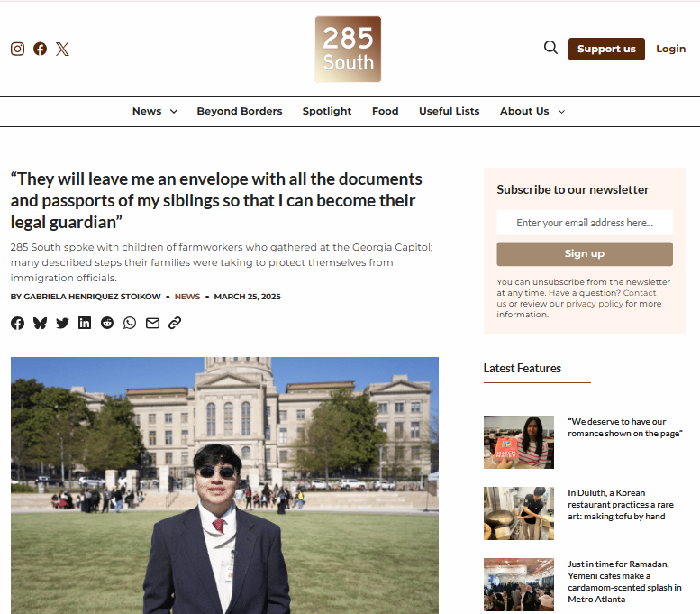Share article on LinkedIn
The height and width of the screenshot is (614, 700).
pyautogui.click(x=85, y=323)
